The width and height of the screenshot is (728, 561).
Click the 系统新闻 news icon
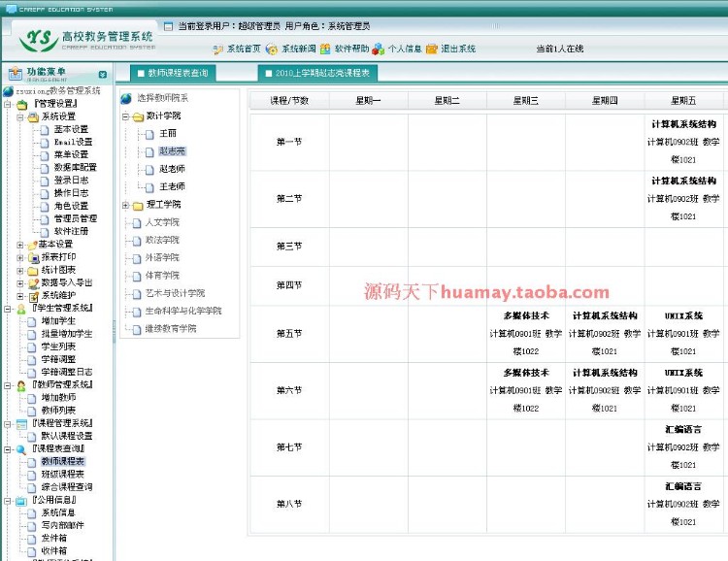click(272, 49)
